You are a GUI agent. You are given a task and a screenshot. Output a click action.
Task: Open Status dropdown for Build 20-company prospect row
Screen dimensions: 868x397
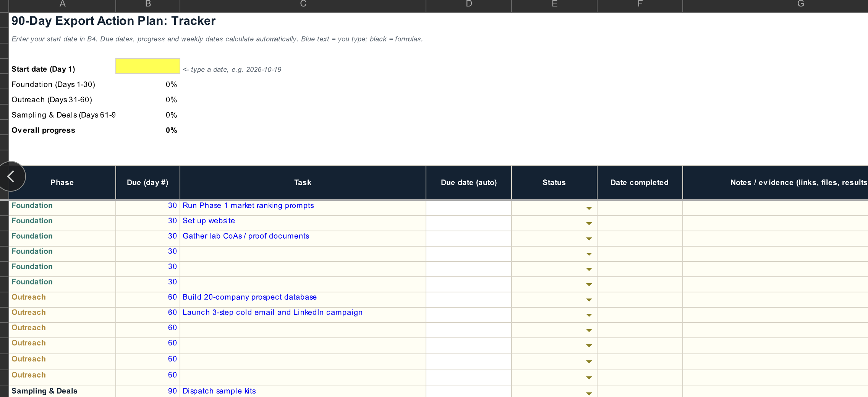tap(589, 300)
